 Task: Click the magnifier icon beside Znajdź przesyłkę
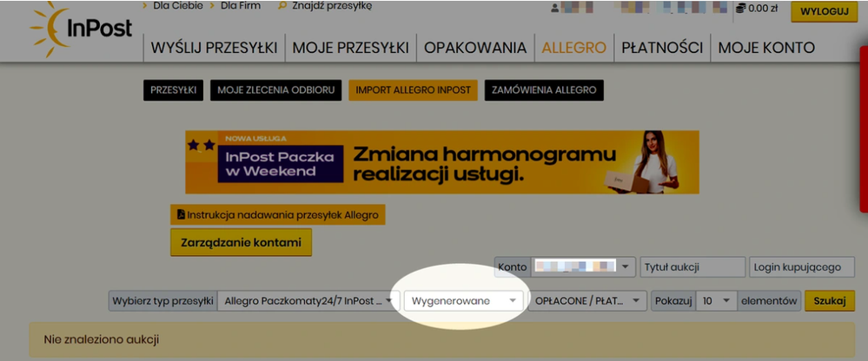click(x=282, y=6)
